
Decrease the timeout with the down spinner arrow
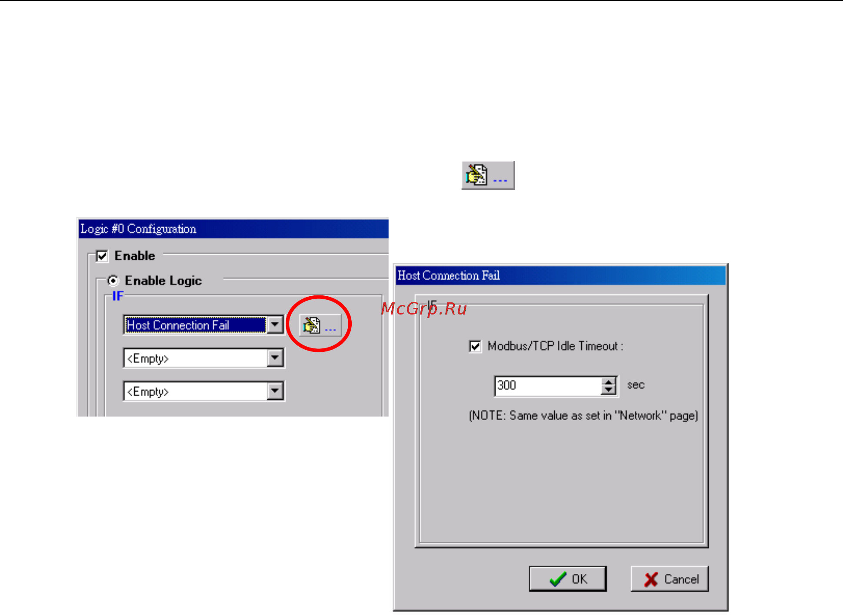tap(609, 390)
